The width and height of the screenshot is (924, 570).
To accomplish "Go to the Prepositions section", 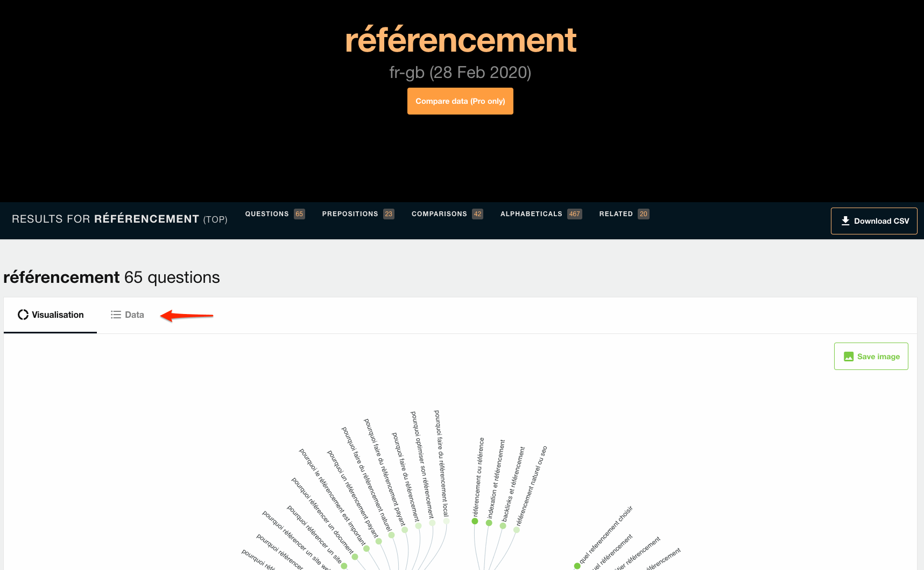I will 350,214.
